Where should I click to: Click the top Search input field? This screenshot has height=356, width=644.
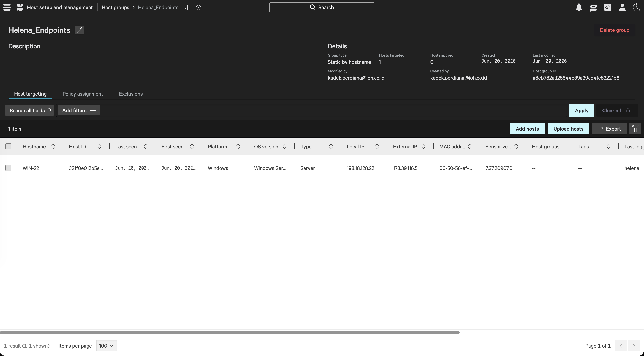click(321, 7)
